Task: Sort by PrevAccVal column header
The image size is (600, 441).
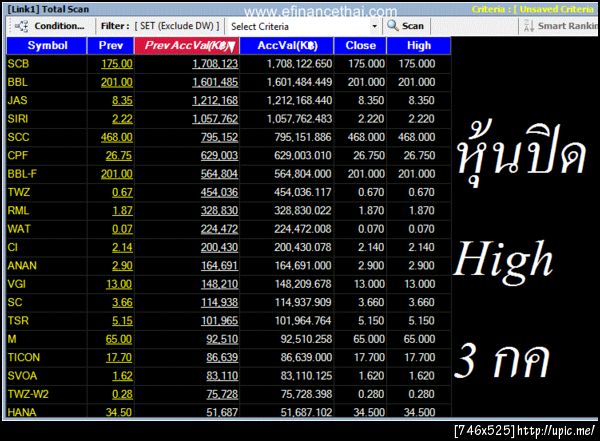Action: [187, 46]
